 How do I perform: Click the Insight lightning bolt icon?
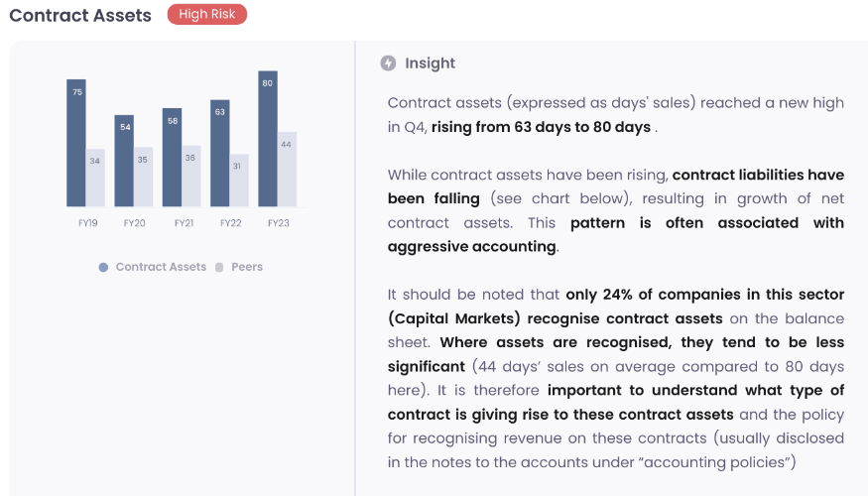[388, 63]
